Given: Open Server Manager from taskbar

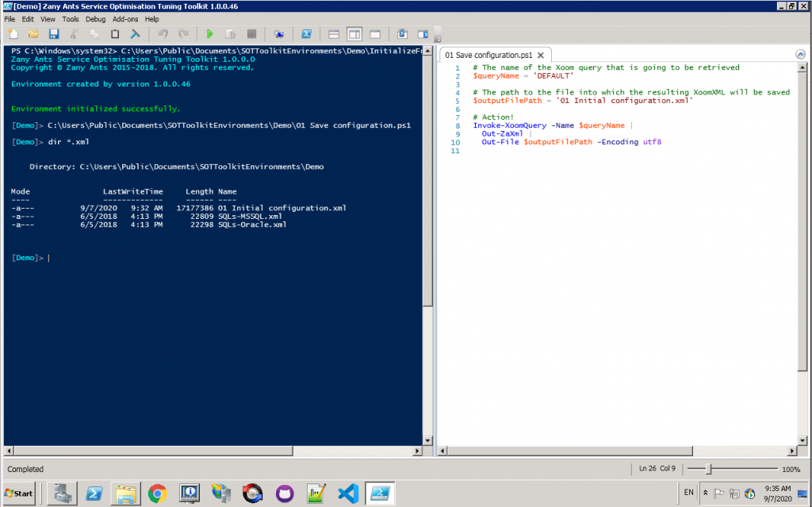Looking at the screenshot, I should point(62,493).
